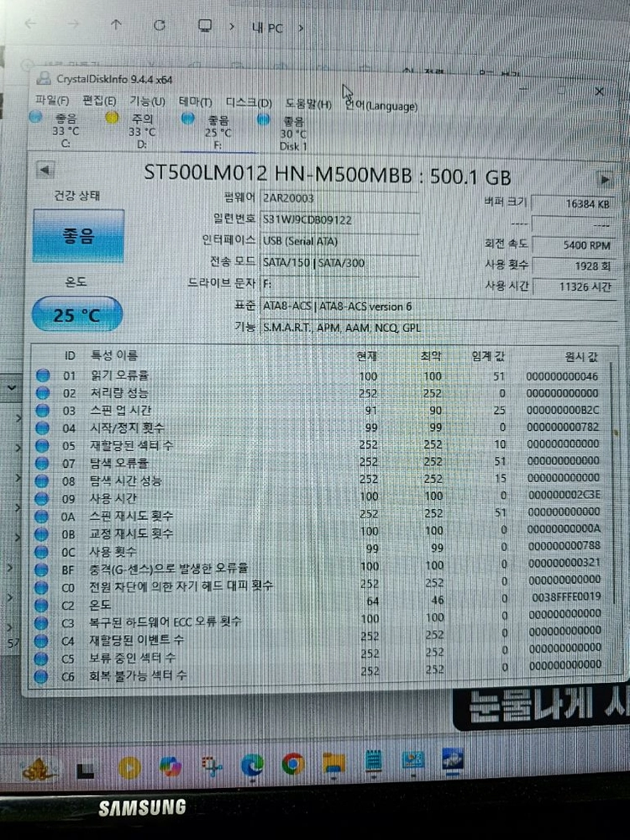The image size is (630, 840).
Task: Click the status dot of 09 사용 시간
Action: 42,499
